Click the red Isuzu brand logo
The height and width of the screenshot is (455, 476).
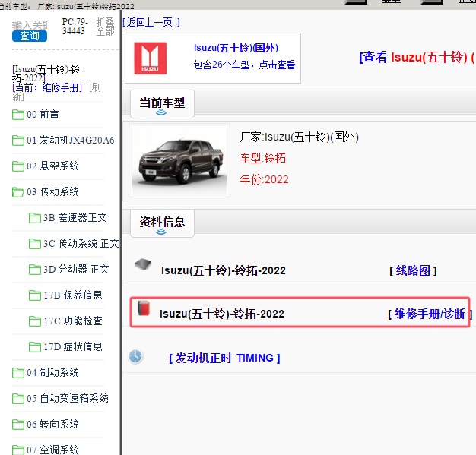tap(151, 58)
